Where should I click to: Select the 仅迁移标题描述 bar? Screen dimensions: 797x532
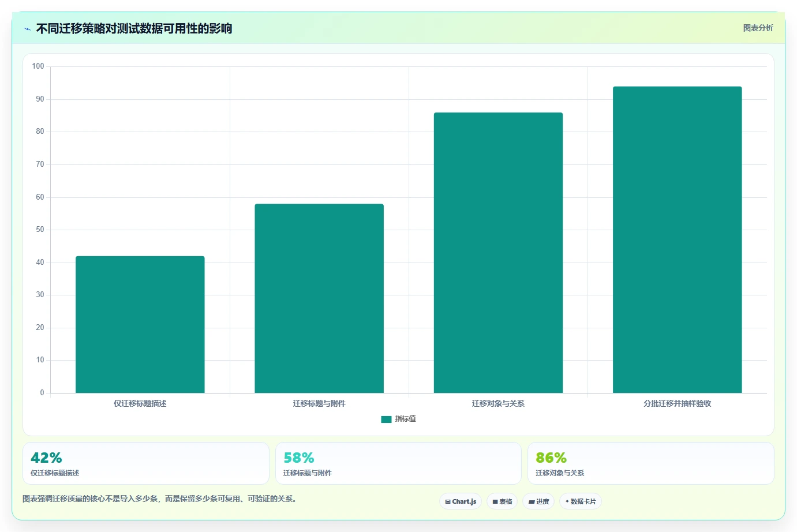tap(140, 324)
